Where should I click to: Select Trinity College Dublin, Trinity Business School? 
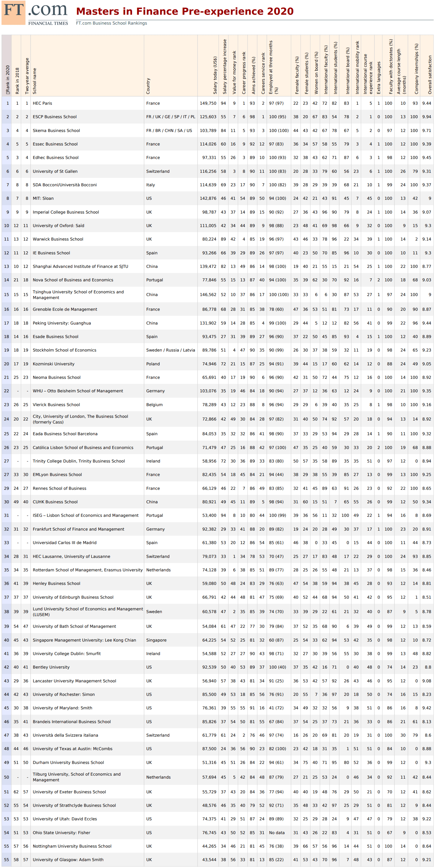[x=79, y=461]
